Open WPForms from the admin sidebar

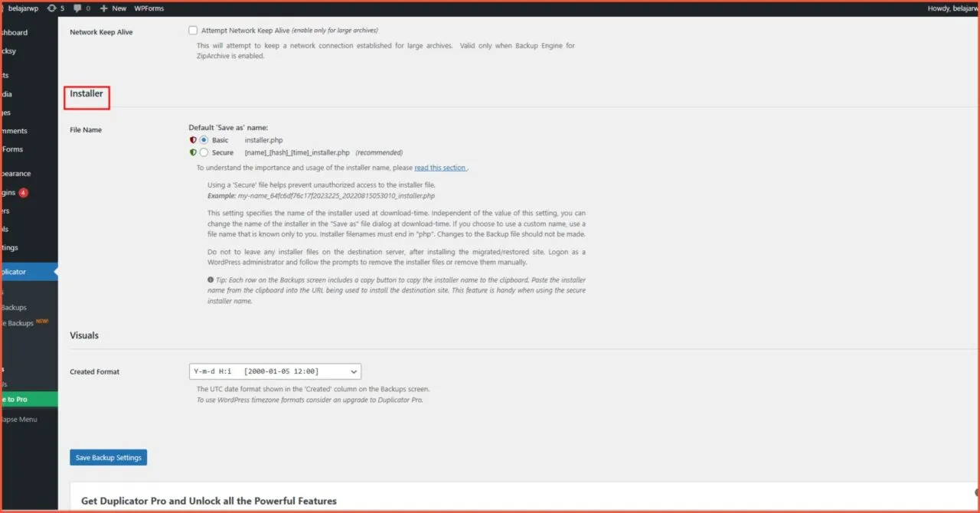pos(11,149)
